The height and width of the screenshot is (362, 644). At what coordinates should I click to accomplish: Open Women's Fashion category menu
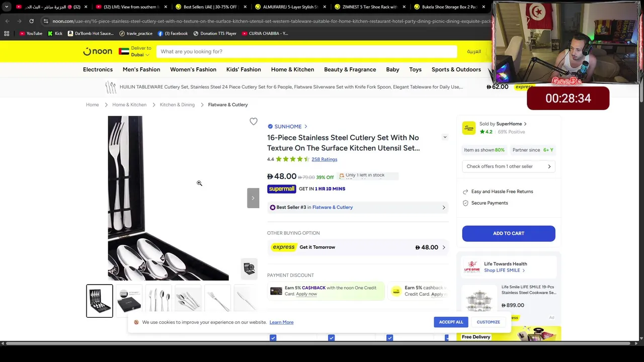coord(193,69)
